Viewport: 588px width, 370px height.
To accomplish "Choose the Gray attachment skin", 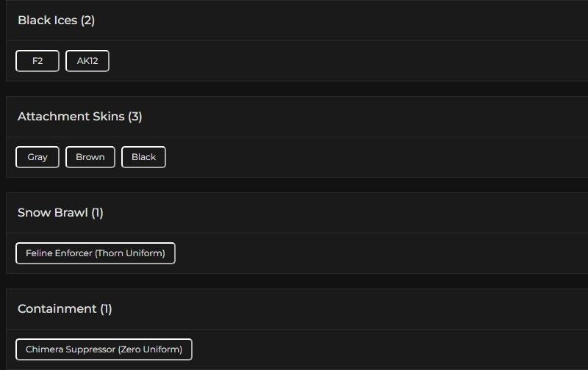I will click(x=37, y=157).
